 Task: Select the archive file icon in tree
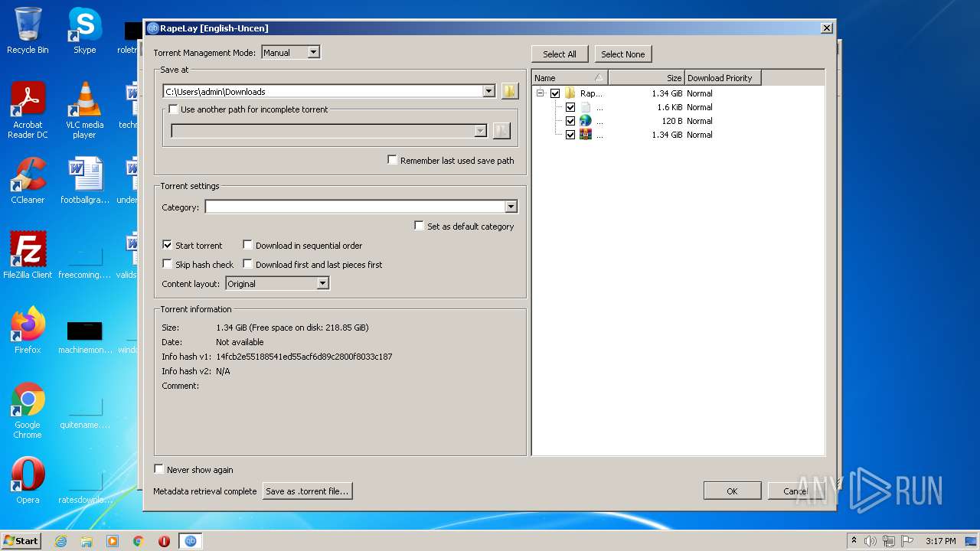click(586, 135)
